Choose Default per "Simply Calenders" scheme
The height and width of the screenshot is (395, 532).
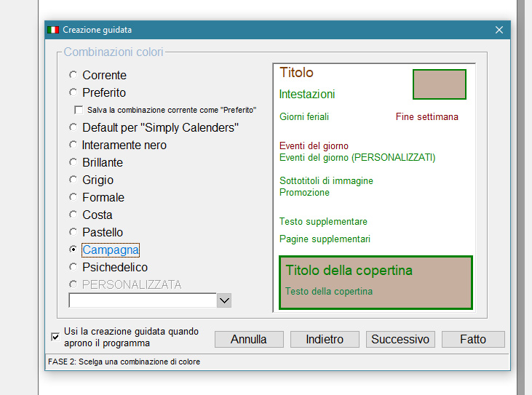point(73,127)
